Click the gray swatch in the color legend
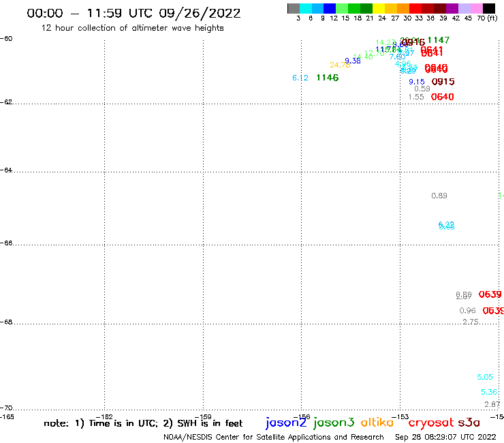The width and height of the screenshot is (504, 443). click(x=294, y=8)
